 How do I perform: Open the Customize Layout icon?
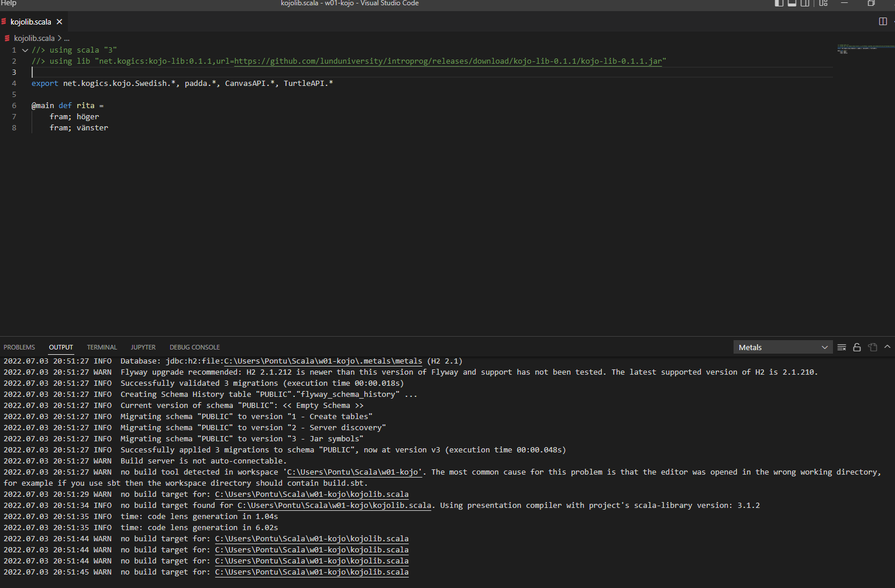pyautogui.click(x=823, y=3)
